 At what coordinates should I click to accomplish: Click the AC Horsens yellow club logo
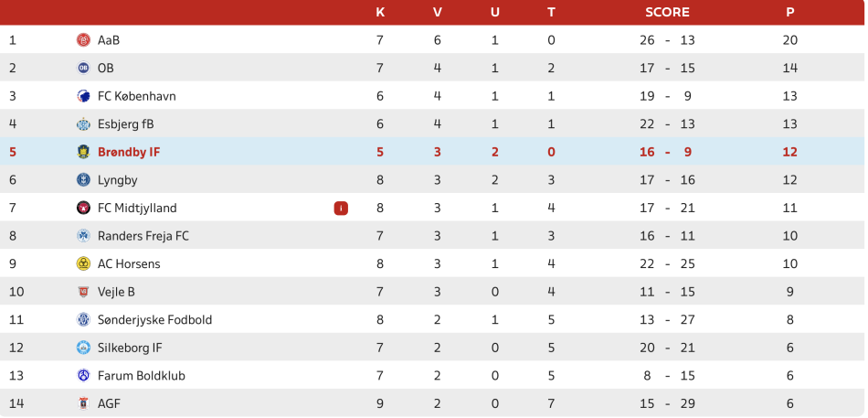83,263
